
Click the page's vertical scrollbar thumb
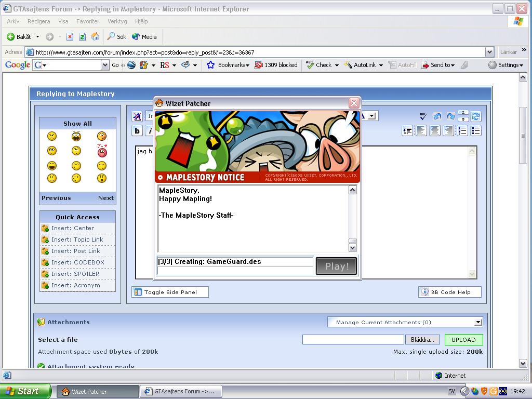[523, 136]
